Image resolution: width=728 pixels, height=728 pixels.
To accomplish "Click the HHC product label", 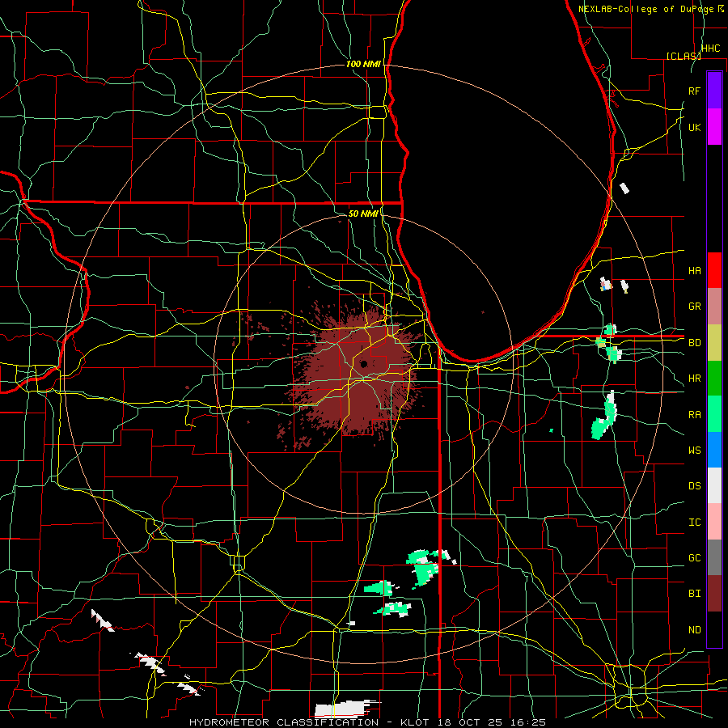I will pyautogui.click(x=711, y=49).
